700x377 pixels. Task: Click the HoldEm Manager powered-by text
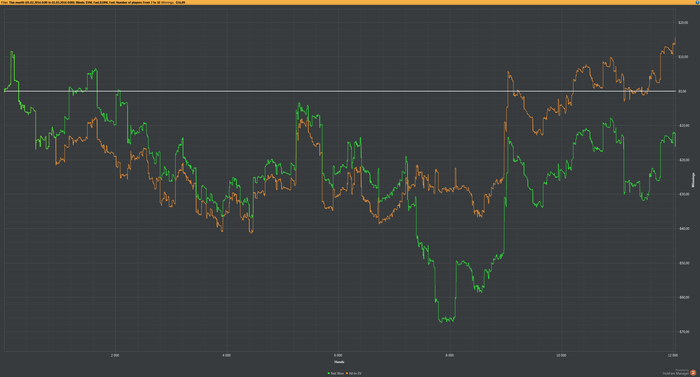click(x=675, y=373)
